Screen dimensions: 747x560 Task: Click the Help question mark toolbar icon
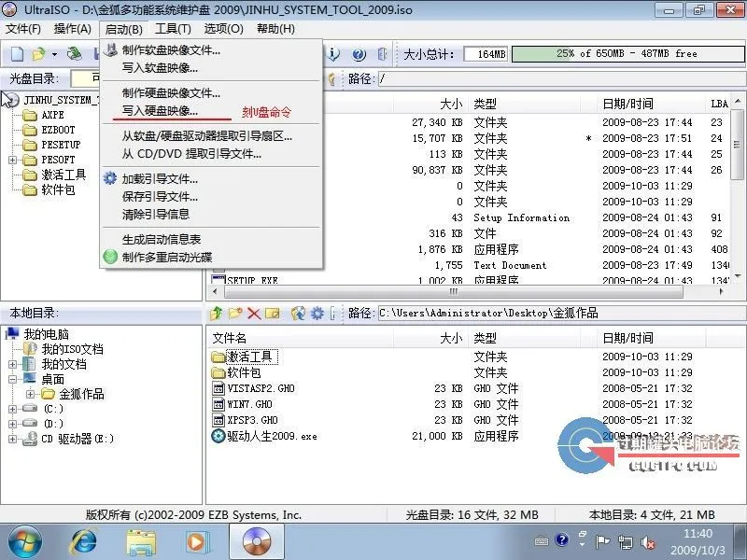coord(358,54)
